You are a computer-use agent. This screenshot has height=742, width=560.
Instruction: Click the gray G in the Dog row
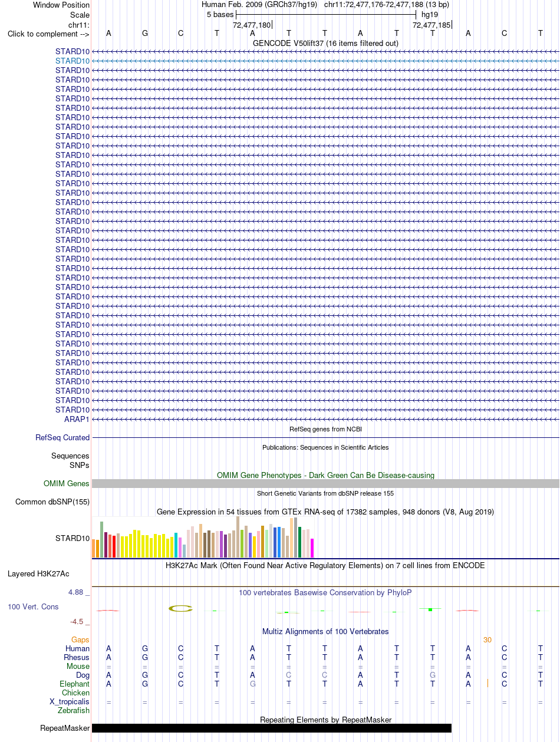pos(433,675)
